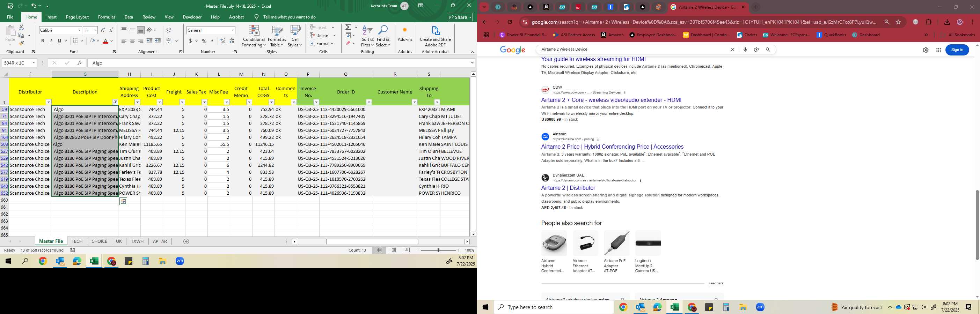The image size is (980, 314).
Task: Open the Customer Name filter dropdown
Action: pos(414,102)
